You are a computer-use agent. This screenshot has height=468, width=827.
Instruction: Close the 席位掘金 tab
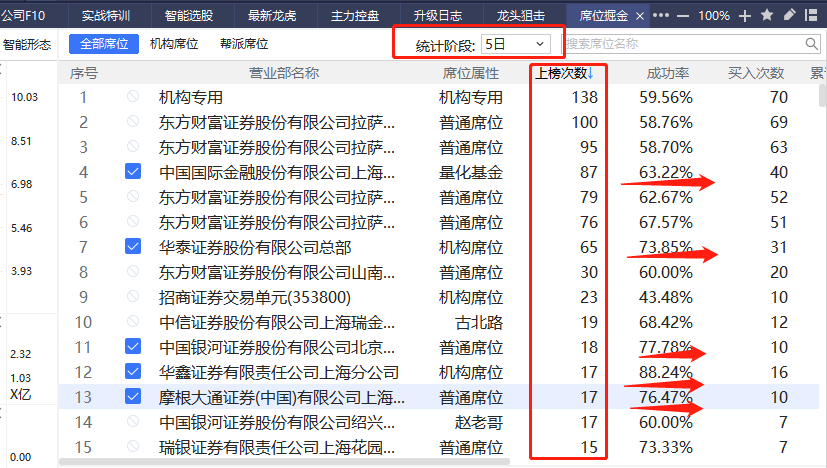[640, 16]
